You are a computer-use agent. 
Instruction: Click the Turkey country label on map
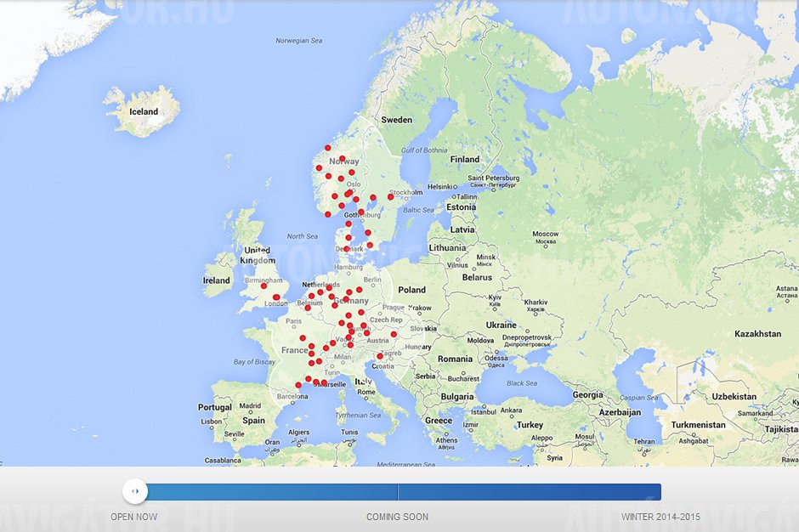(x=530, y=425)
